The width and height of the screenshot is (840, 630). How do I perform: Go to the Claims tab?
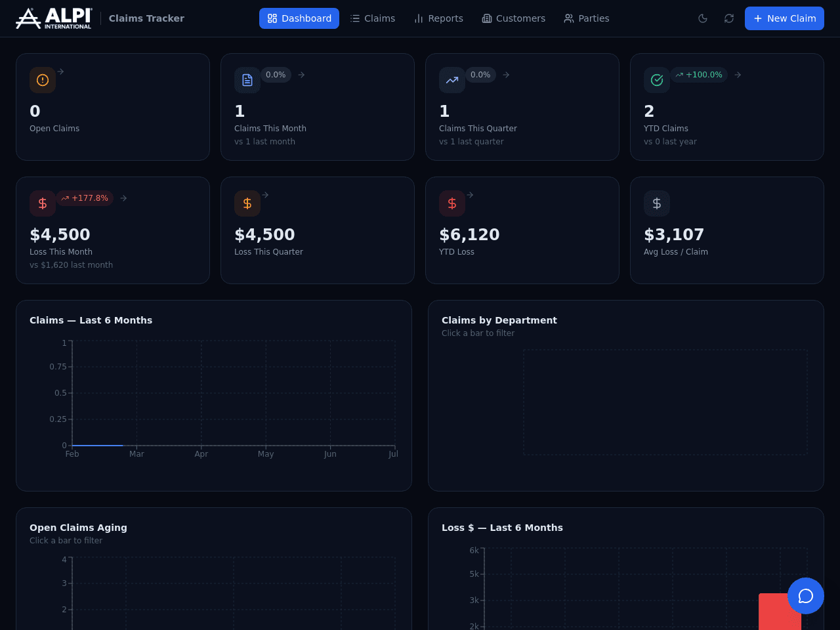[x=373, y=18]
